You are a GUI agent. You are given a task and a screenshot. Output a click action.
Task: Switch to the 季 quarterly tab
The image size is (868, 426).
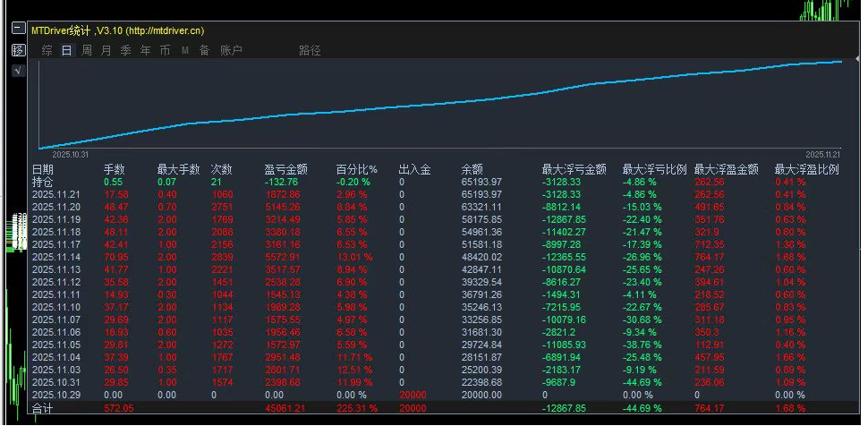(x=125, y=50)
